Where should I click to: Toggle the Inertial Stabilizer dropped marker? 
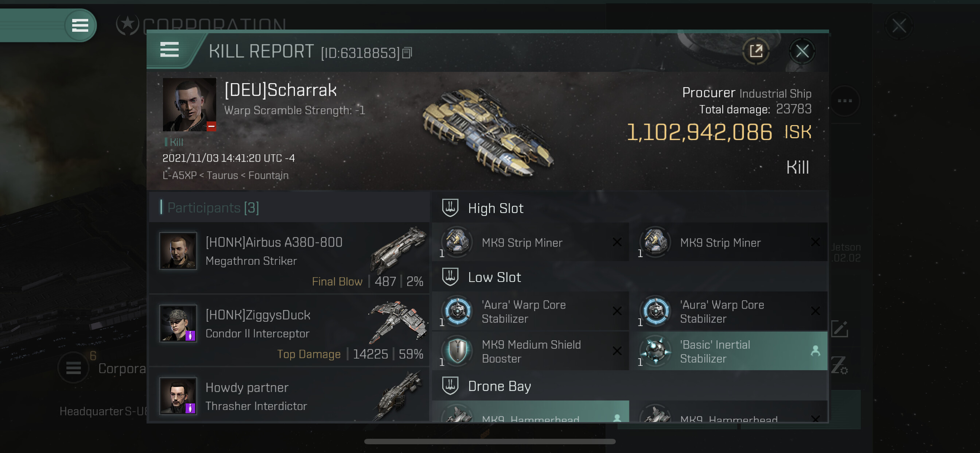click(815, 351)
